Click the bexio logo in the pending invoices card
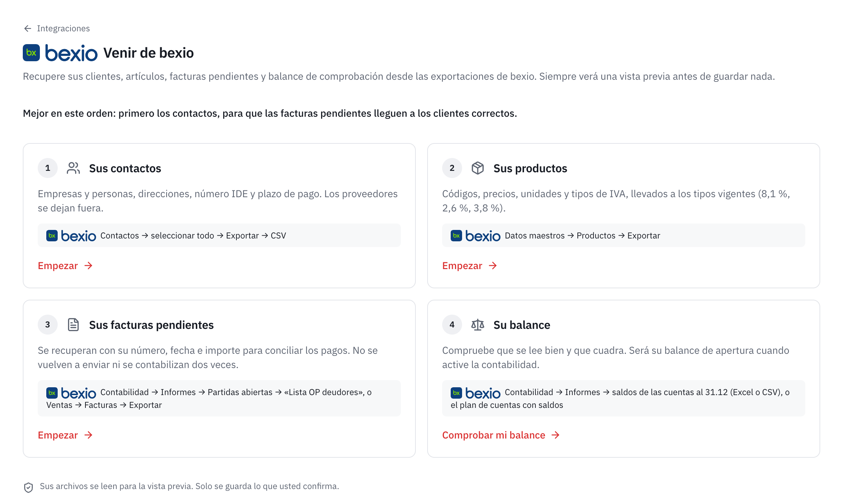This screenshot has width=843, height=504. (71, 393)
